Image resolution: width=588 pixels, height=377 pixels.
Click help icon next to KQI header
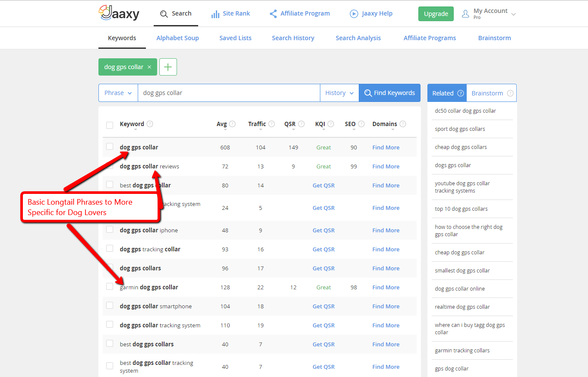[331, 124]
